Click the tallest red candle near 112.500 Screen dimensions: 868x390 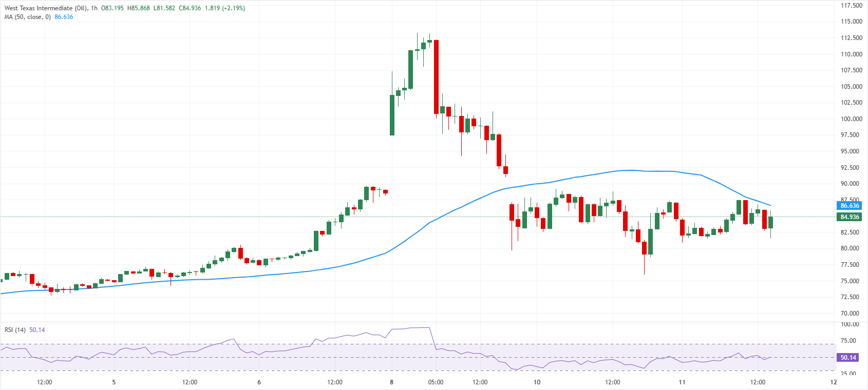(436, 77)
